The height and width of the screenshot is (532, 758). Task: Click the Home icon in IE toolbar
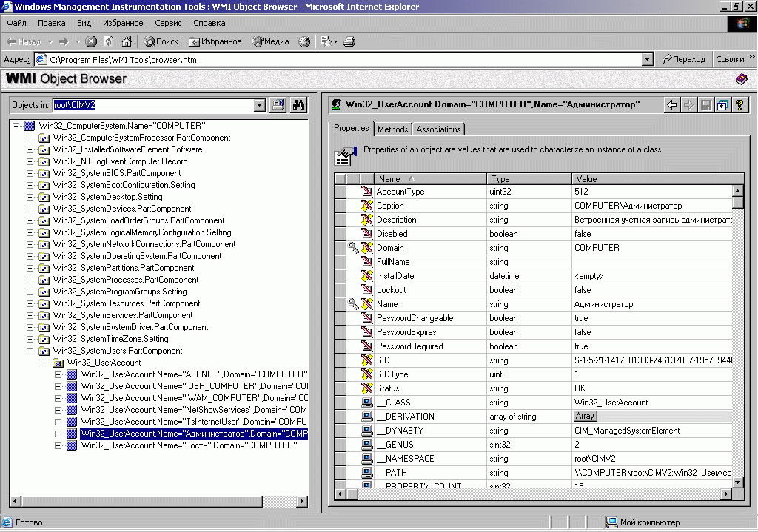tap(127, 41)
